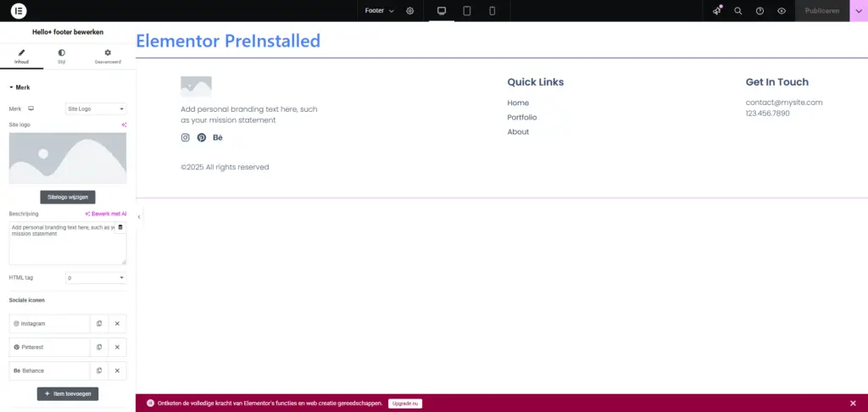Click the Upgrade nu button

coord(405,404)
